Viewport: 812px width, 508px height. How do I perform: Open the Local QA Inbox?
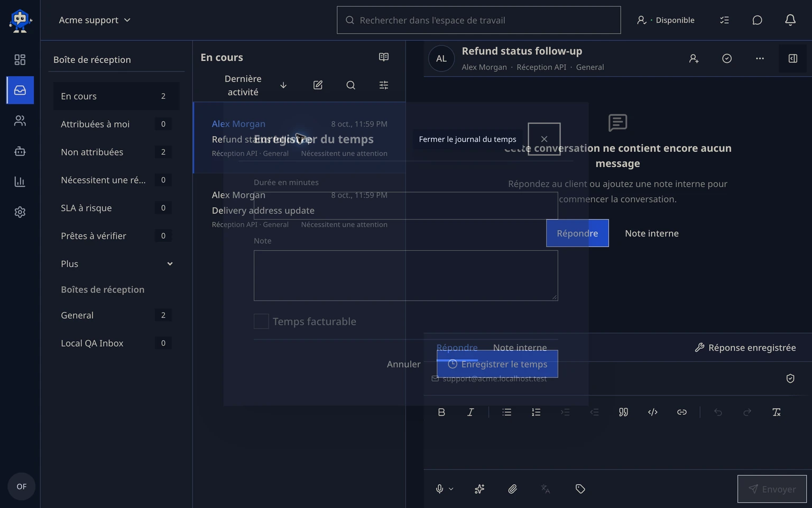click(116, 343)
